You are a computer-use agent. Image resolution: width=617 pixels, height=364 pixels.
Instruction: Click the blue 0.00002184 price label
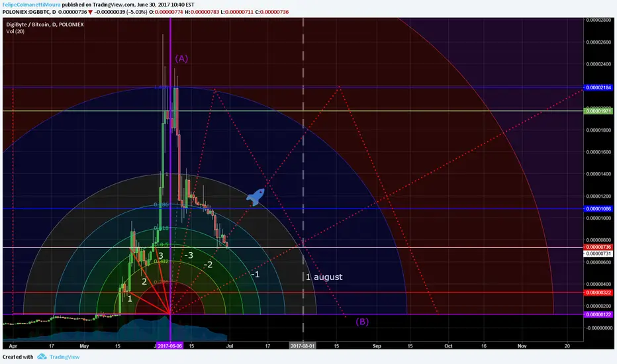click(598, 87)
